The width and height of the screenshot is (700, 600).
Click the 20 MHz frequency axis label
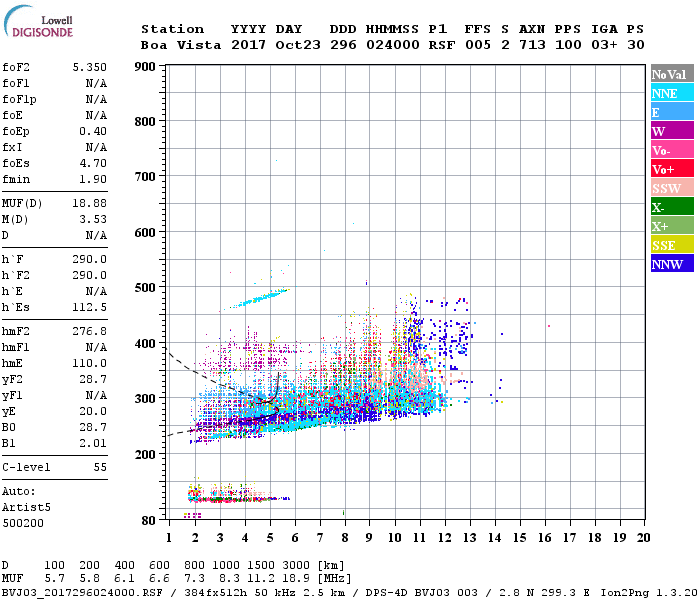[643, 538]
